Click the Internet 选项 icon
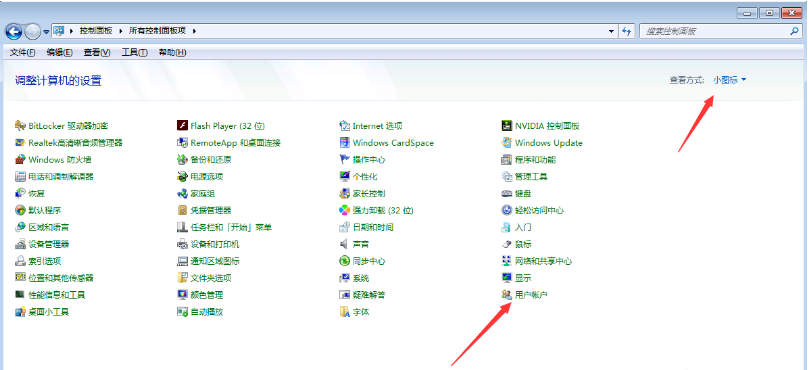809x370 pixels. [345, 126]
